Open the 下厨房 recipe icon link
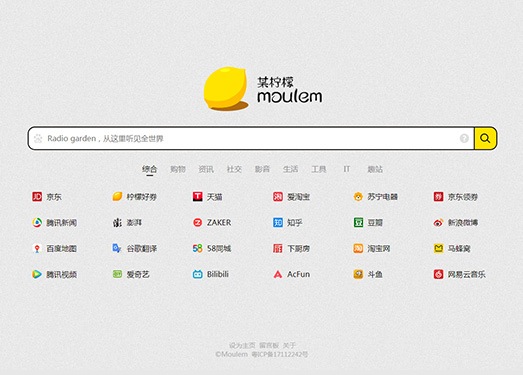The image size is (523, 375). point(291,249)
